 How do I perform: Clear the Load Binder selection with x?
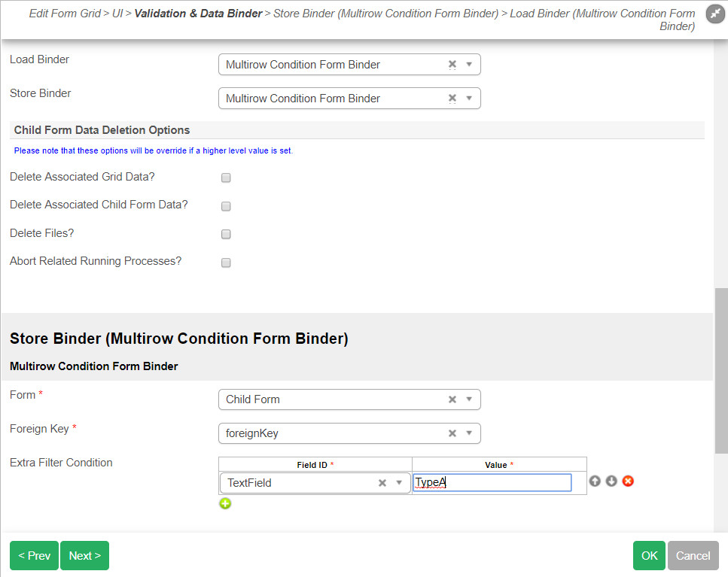point(452,65)
